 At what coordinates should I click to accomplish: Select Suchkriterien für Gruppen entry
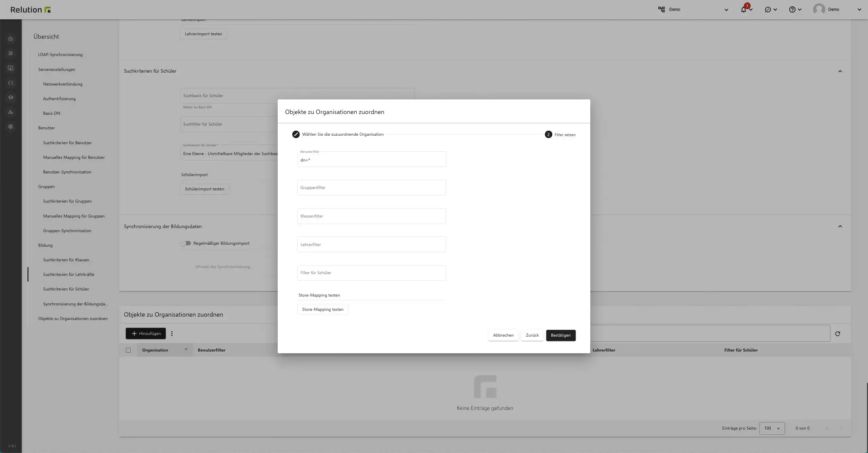[67, 201]
